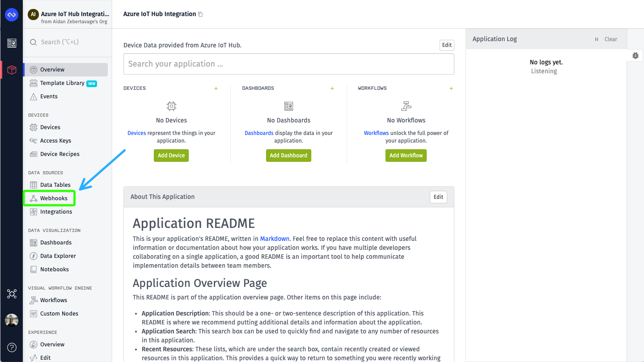Open Notebooks page
The height and width of the screenshot is (362, 644).
click(x=54, y=269)
